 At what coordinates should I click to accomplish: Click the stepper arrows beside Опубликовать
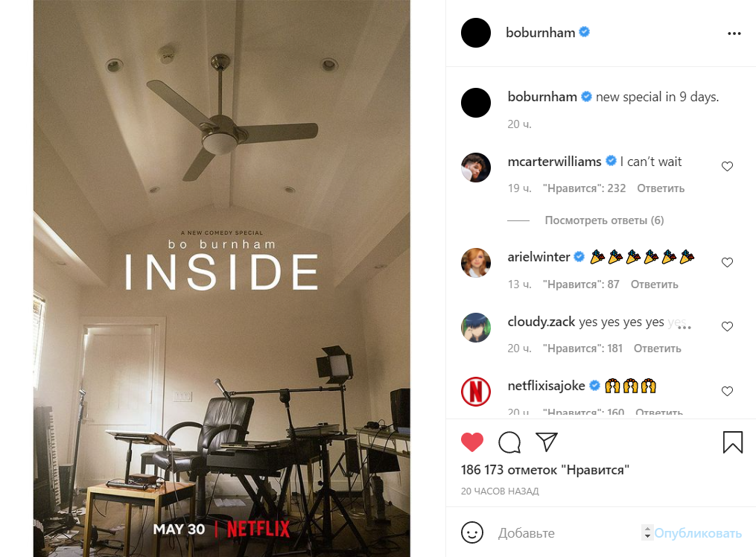click(647, 532)
